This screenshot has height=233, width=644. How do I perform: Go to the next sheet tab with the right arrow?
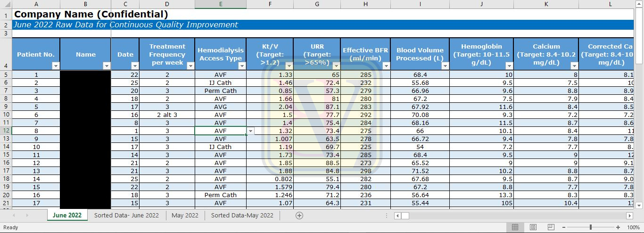pyautogui.click(x=27, y=215)
